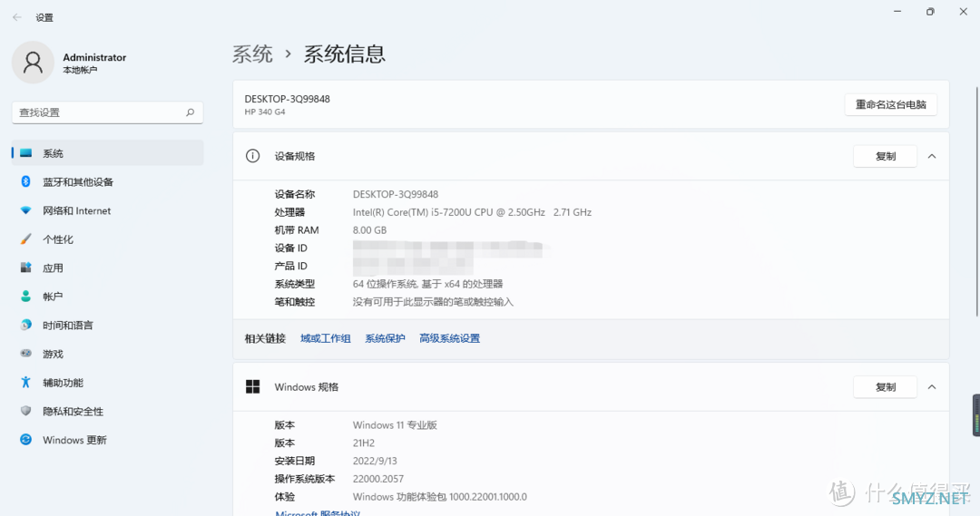
Task: Click the Windows logo icon beside Windows 规格
Action: pos(252,387)
